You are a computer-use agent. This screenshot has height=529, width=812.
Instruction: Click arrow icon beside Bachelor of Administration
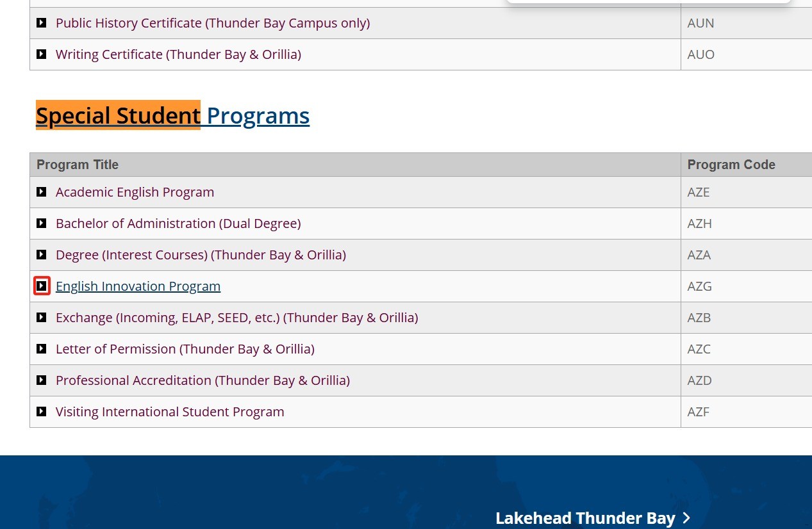pyautogui.click(x=42, y=224)
